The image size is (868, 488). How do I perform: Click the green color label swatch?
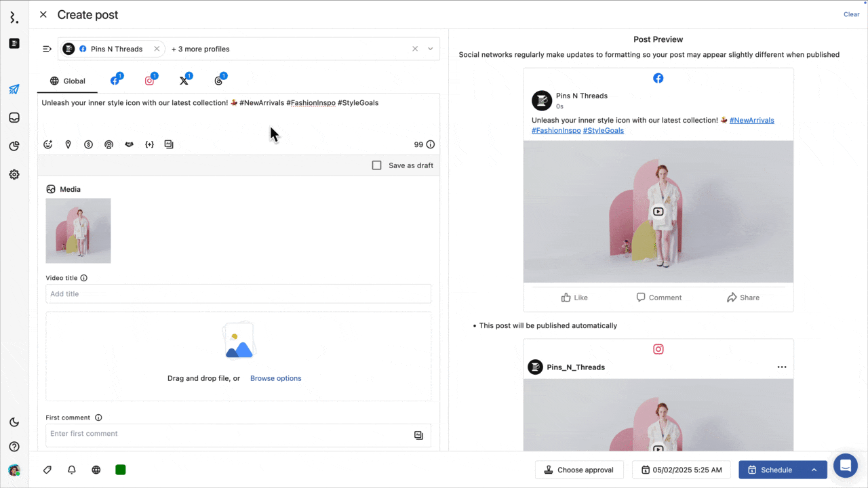pos(121,470)
